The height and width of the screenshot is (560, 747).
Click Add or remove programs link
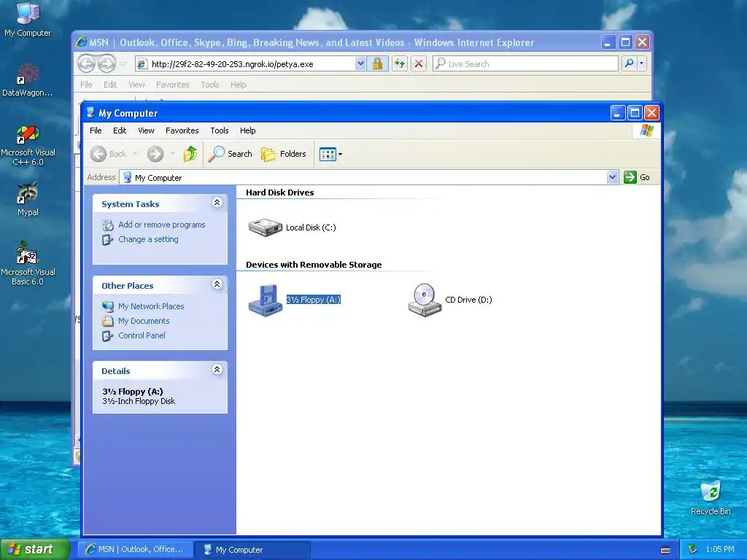tap(161, 225)
